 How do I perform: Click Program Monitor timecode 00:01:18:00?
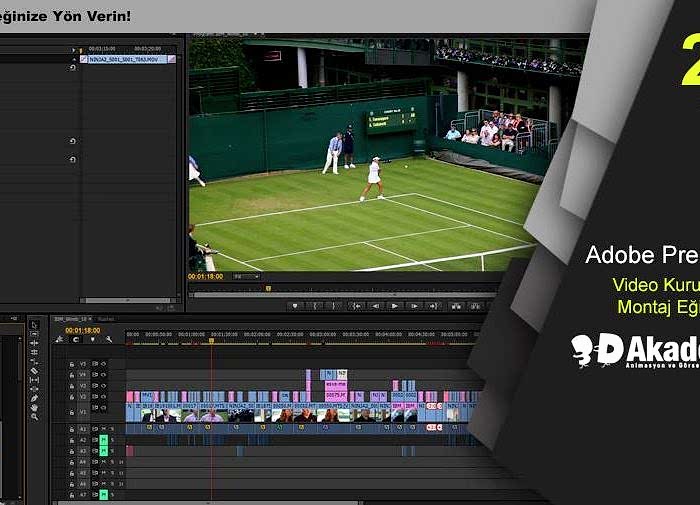pyautogui.click(x=205, y=277)
